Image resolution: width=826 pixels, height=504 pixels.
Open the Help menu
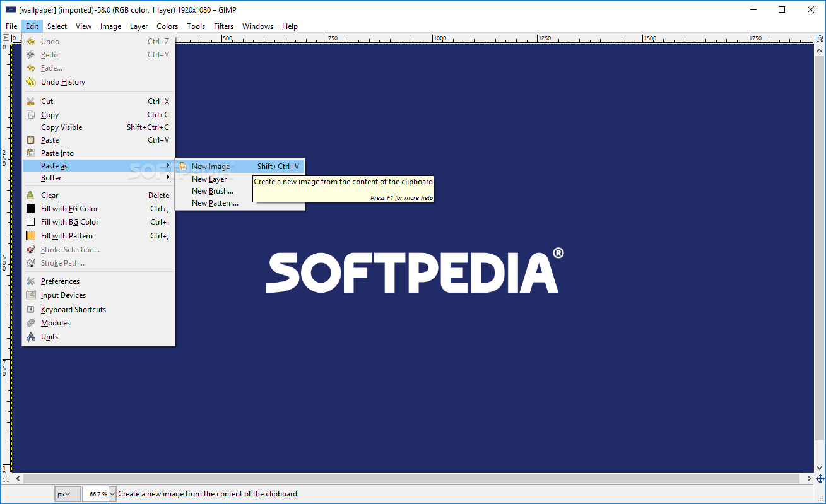tap(290, 26)
